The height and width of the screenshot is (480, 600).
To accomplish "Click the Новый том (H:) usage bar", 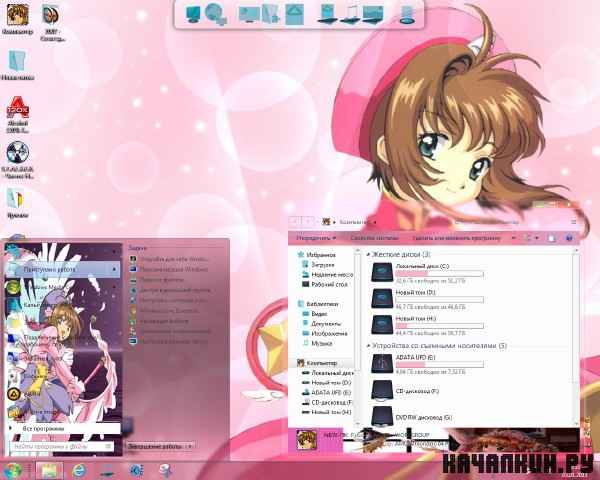I will (440, 326).
